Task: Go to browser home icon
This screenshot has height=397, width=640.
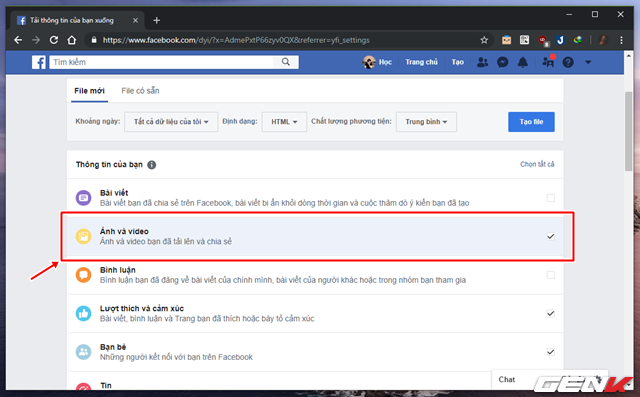Action: click(x=72, y=40)
